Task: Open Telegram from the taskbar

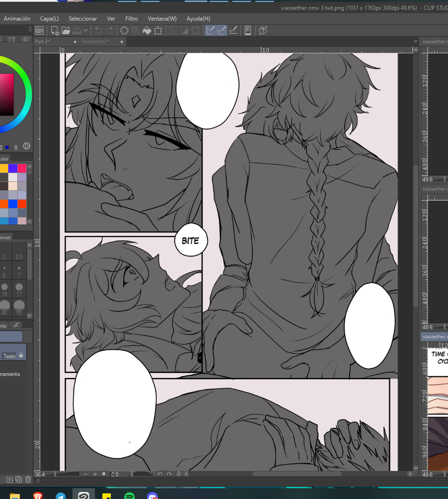Action: 60,496
